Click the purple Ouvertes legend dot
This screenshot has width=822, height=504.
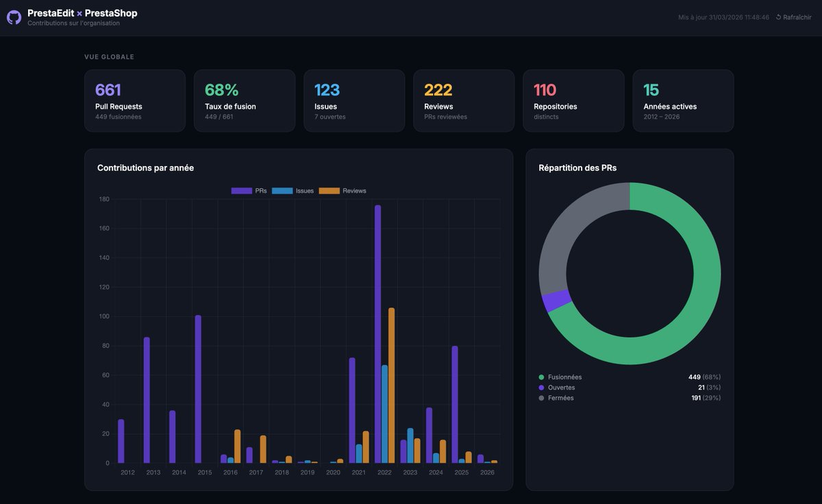pyautogui.click(x=542, y=388)
